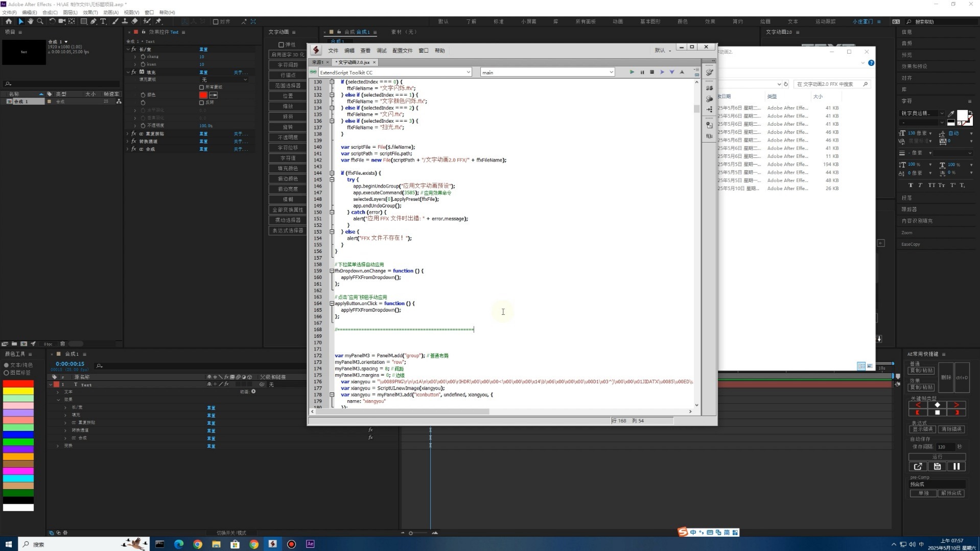This screenshot has height=551, width=980.
Task: Open Microsoft Edge from the taskbar
Action: [179, 544]
